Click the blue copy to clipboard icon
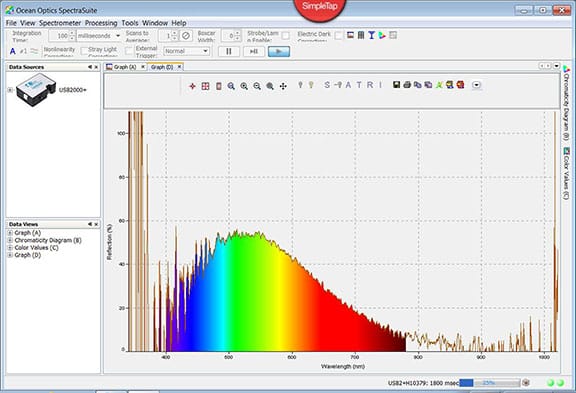The width and height of the screenshot is (576, 393). tap(418, 85)
